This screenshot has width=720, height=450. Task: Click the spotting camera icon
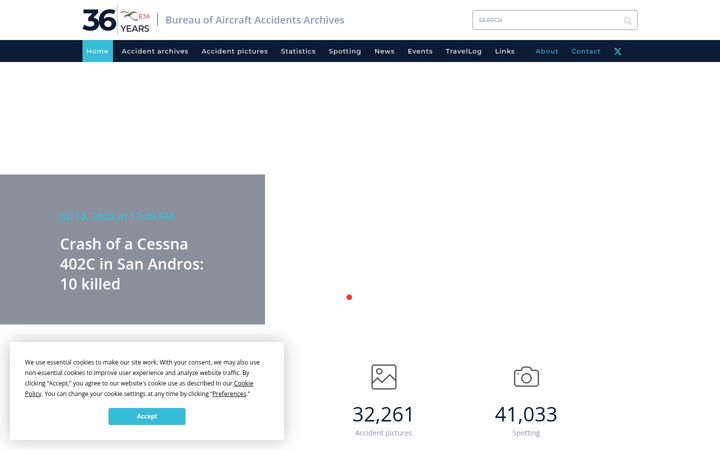526,377
